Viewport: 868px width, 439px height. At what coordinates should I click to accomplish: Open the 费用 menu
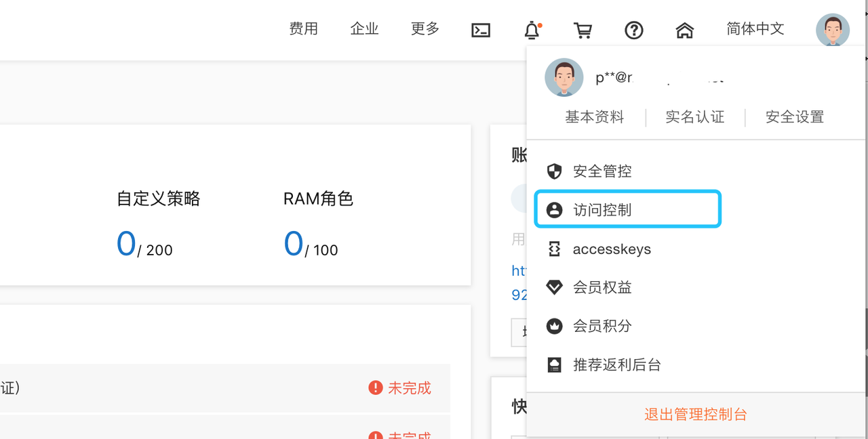pos(303,28)
